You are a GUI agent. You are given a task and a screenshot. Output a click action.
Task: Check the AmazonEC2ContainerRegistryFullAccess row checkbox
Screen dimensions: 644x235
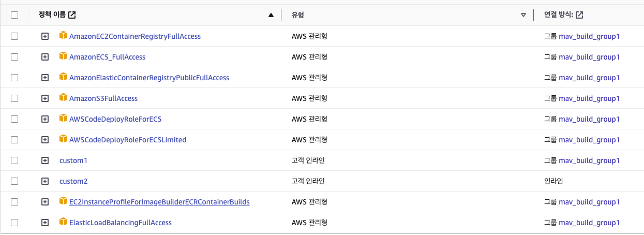14,36
